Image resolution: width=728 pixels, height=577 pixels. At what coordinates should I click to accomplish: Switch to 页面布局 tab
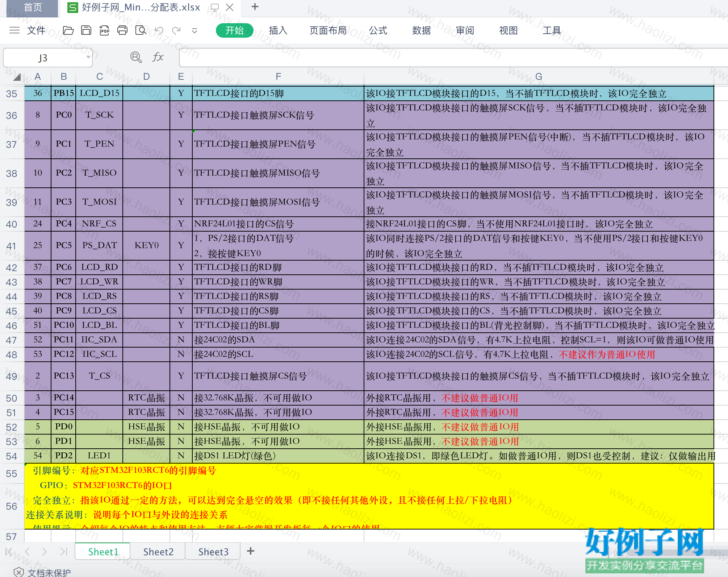click(x=328, y=30)
